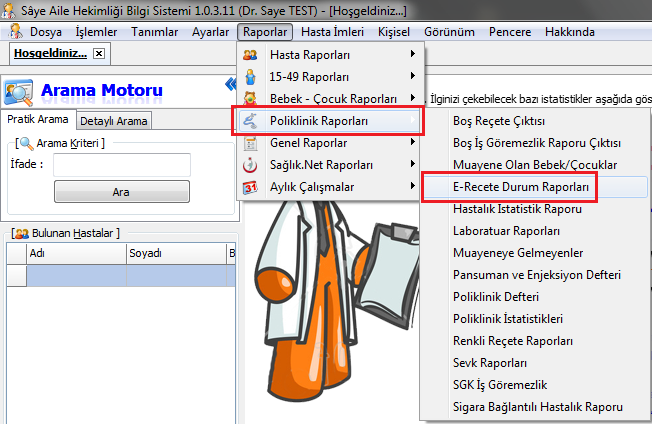This screenshot has width=652, height=424.
Task: Expand the Genel Raporlar submenu arrow
Action: [412, 143]
